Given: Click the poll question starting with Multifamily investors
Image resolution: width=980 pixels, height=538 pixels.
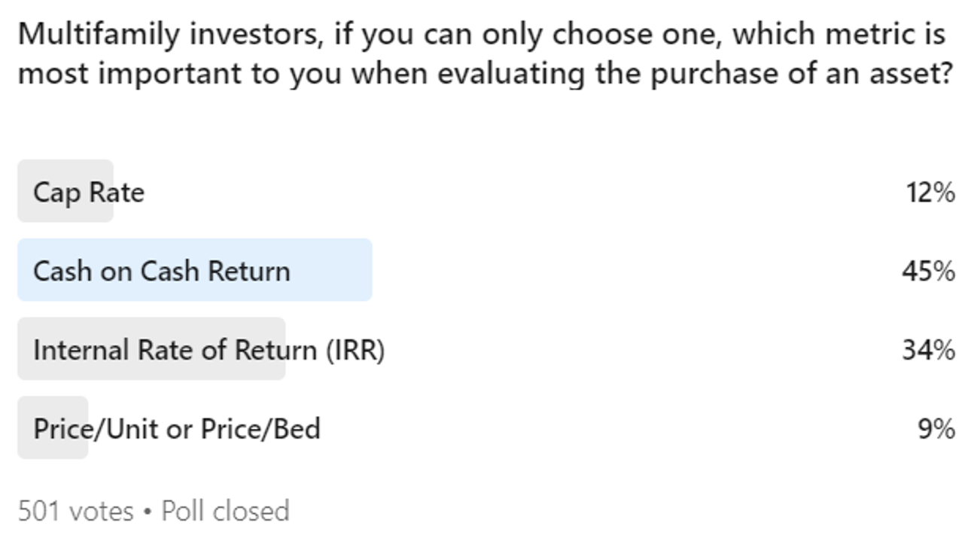Looking at the screenshot, I should pos(482,35).
